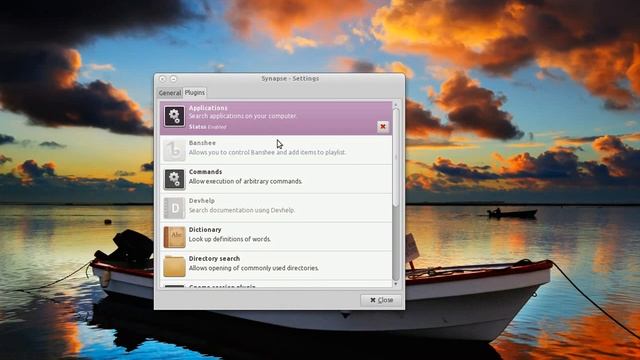Select the Banshee plugin title
The image size is (640, 360).
coord(202,143)
